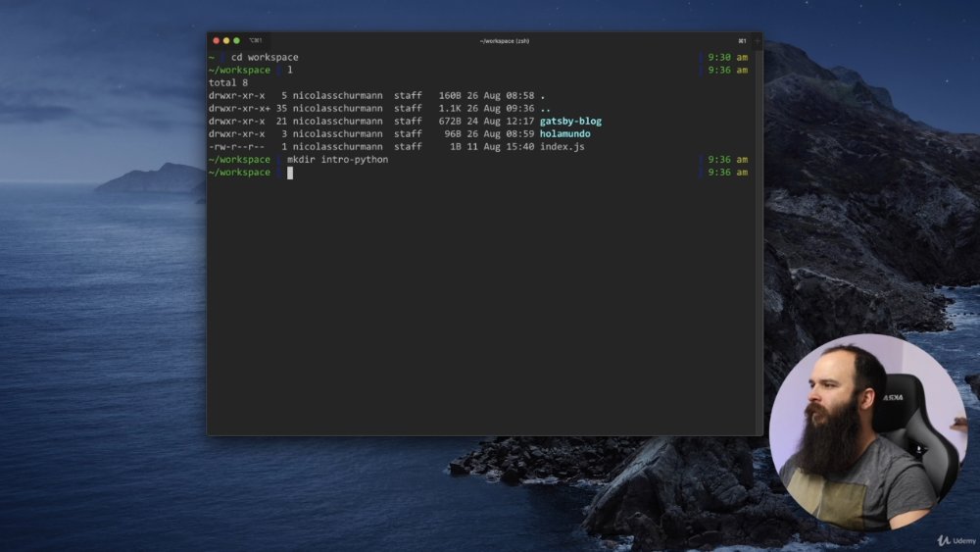The height and width of the screenshot is (552, 980).
Task: Click the "11 Aug" date text
Action: click(483, 147)
